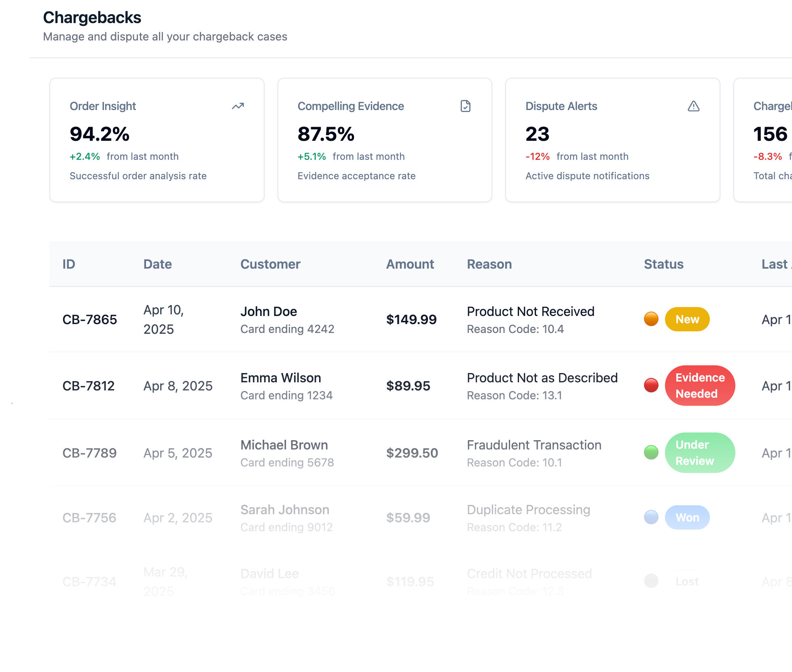Click the gray status dot for CB-7734
This screenshot has height=672, width=792.
[651, 581]
